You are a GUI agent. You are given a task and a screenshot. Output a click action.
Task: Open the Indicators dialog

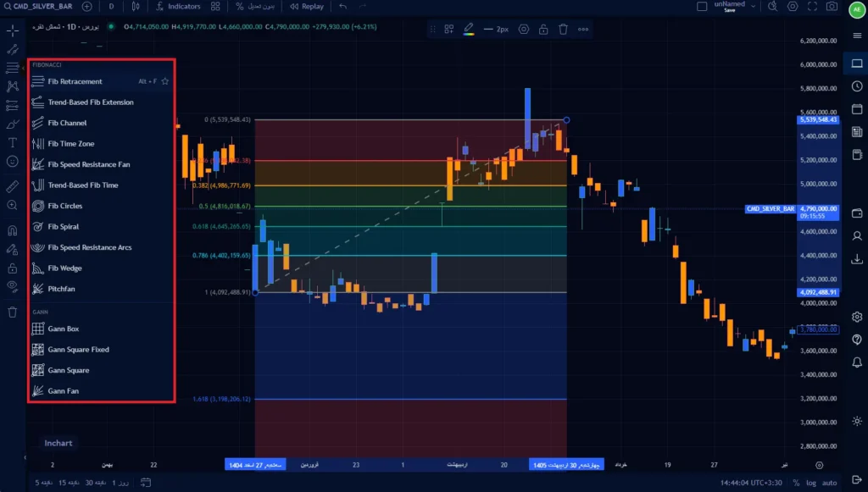point(178,7)
